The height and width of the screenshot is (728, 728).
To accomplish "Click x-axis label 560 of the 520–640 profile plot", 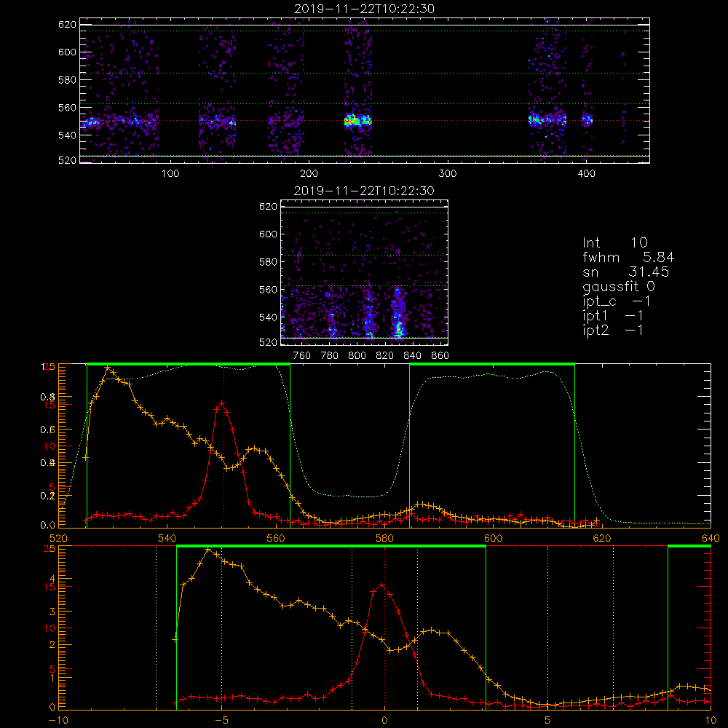I will 276,539.
